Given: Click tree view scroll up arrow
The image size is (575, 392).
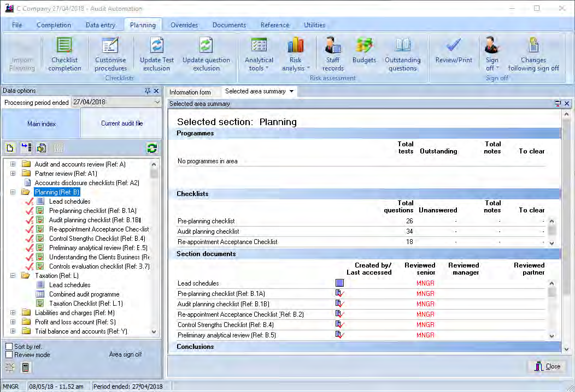Looking at the screenshot, I should tap(154, 164).
